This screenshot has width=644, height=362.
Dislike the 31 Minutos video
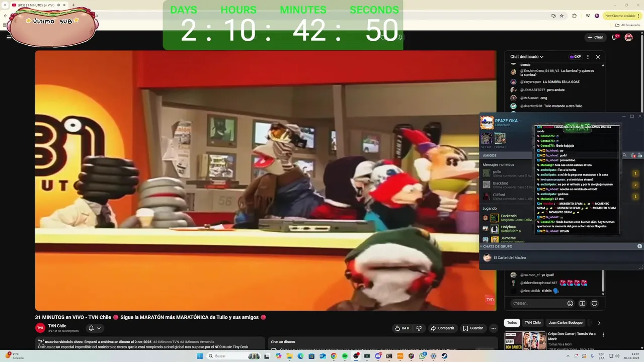[419, 328]
